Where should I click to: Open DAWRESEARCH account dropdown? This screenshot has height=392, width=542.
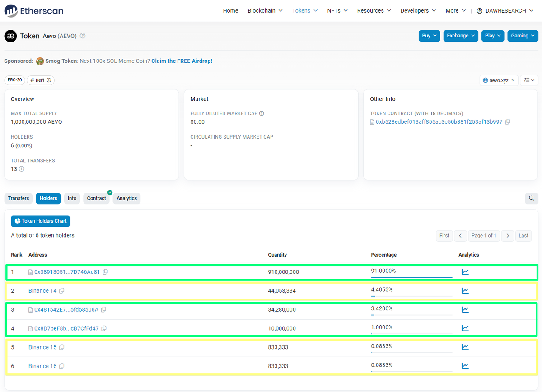tap(505, 10)
